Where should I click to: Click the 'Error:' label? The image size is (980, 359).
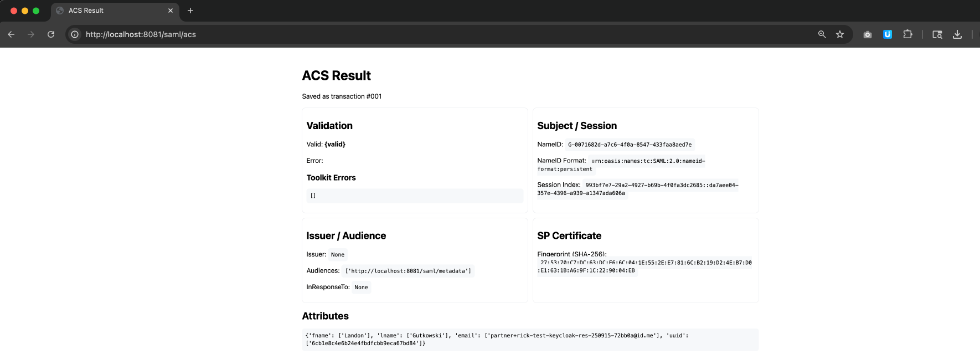[x=314, y=161]
